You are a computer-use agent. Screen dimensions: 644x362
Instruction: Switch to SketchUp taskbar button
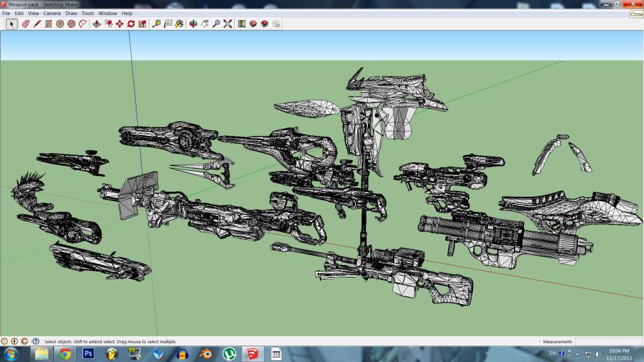(253, 354)
